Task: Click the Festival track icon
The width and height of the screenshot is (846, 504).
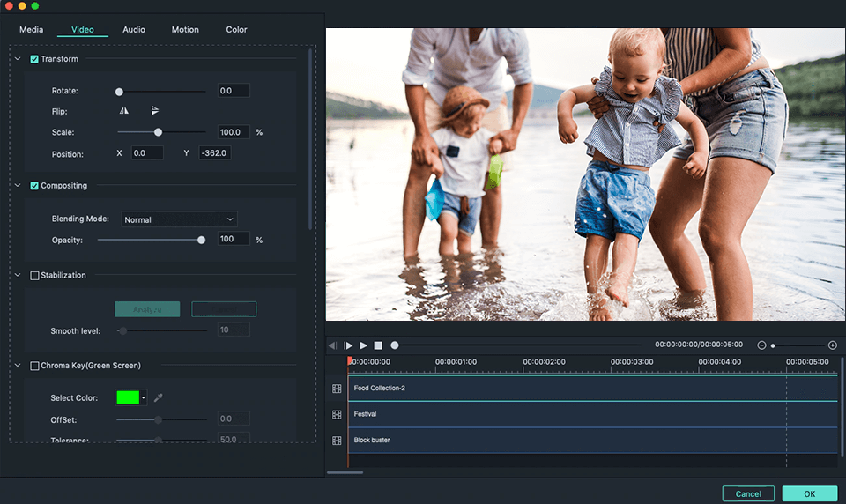Action: [x=337, y=414]
